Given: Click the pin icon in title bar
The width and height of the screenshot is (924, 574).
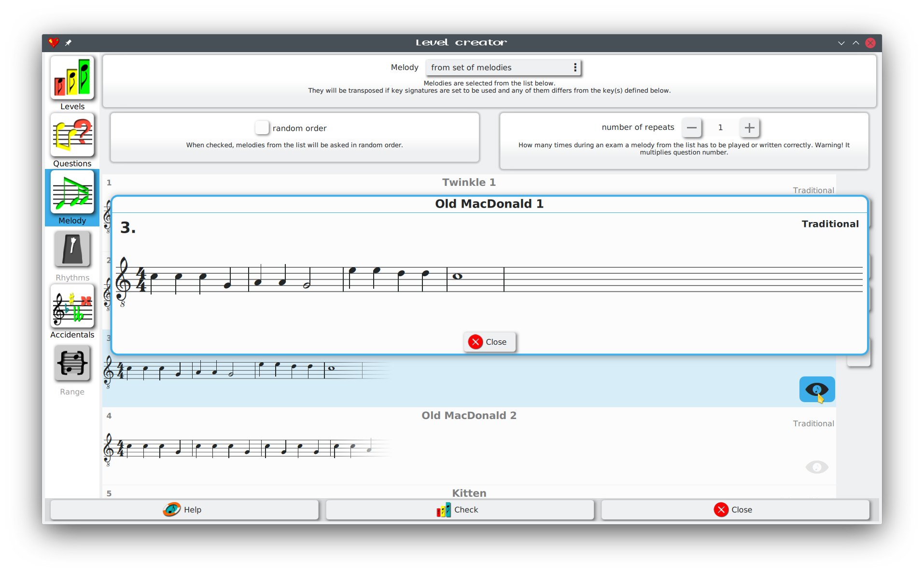Looking at the screenshot, I should click(x=68, y=42).
